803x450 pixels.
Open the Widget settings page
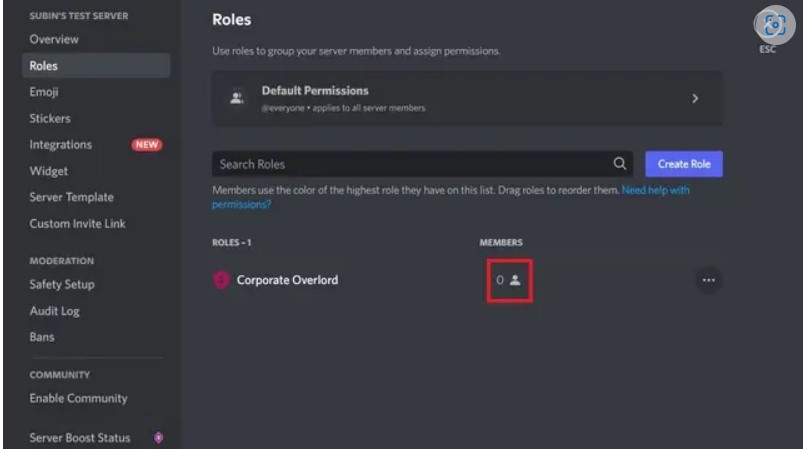[x=49, y=171]
